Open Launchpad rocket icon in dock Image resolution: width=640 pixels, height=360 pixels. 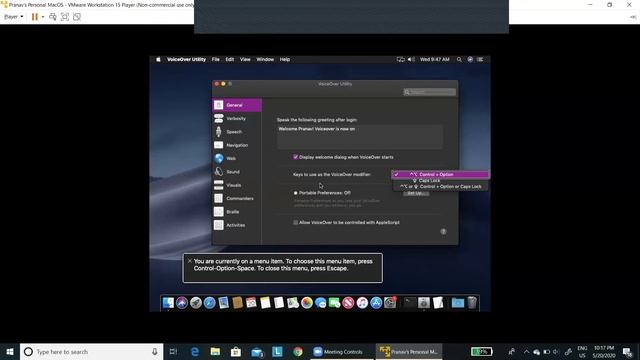coord(196,303)
